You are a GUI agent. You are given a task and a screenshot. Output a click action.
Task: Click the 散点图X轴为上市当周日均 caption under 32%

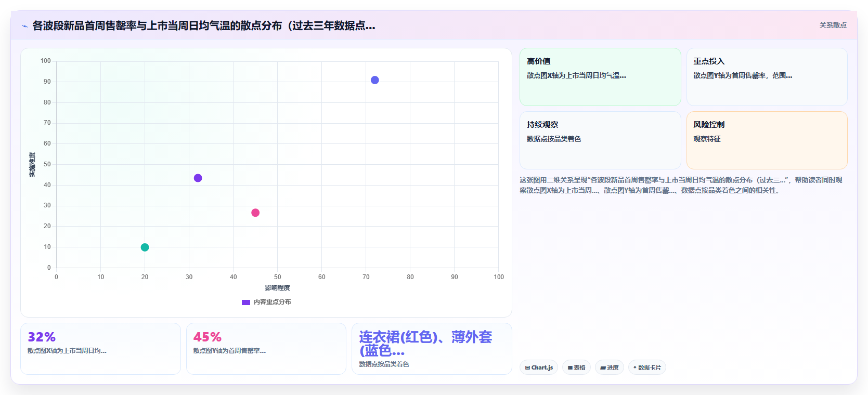(67, 351)
